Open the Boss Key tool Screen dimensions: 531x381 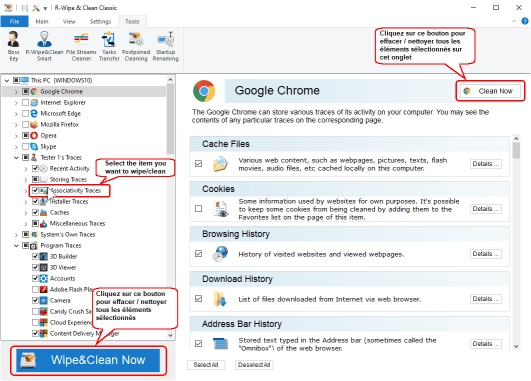click(14, 46)
